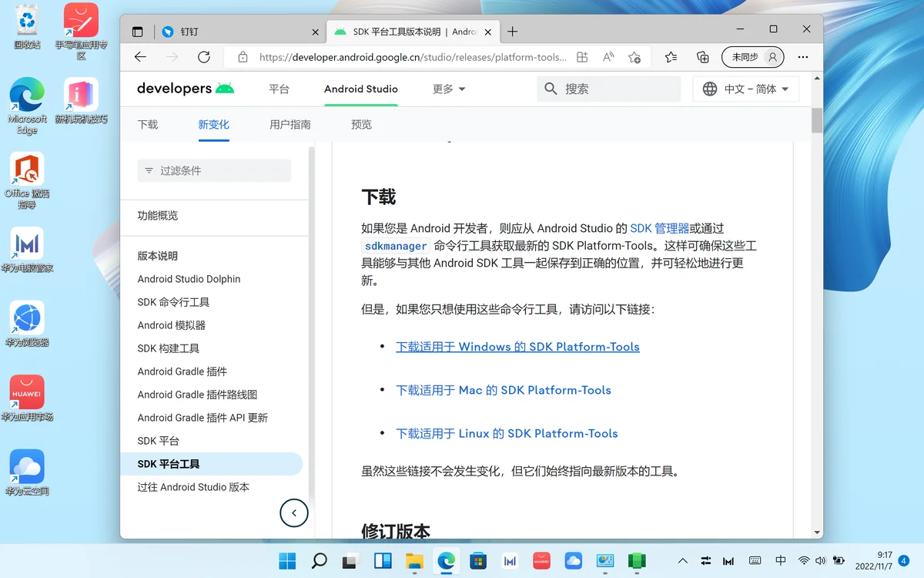Close the 钉钉 browser tab
Image resolution: width=924 pixels, height=578 pixels.
[315, 32]
